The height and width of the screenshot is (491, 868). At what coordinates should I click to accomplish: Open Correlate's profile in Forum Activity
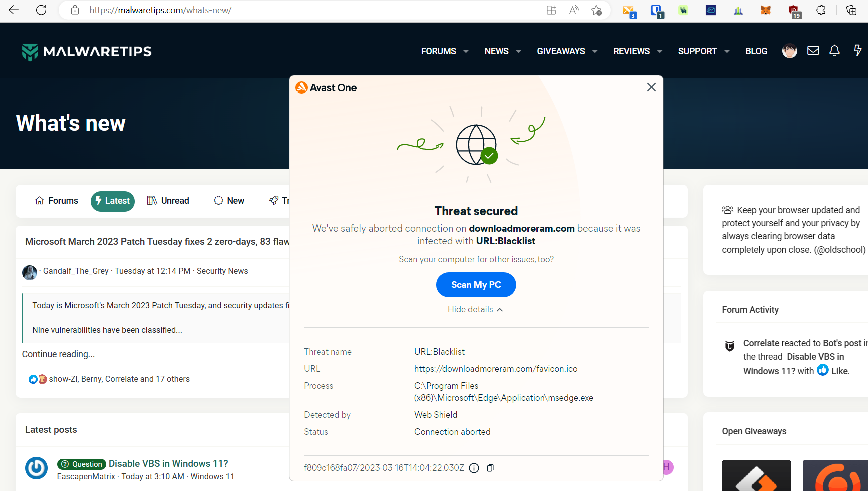point(761,343)
